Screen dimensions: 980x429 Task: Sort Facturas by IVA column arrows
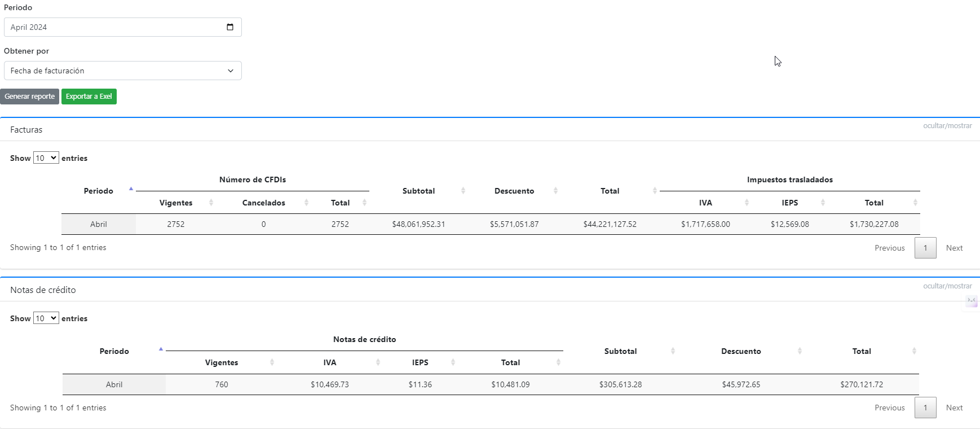[747, 203]
